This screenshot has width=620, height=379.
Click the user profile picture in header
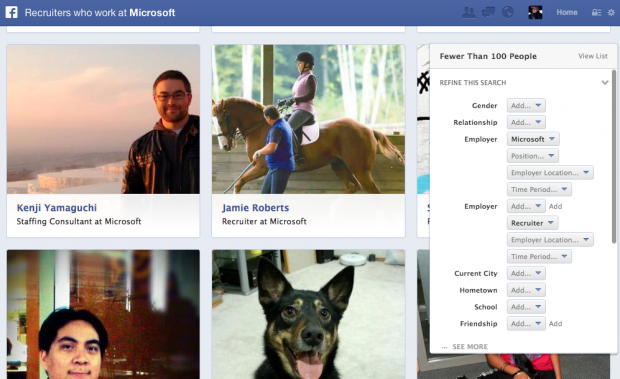[535, 12]
